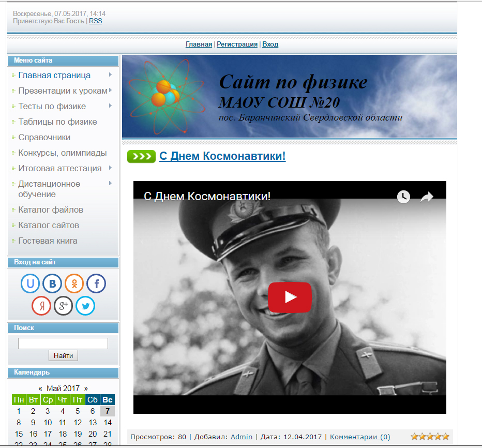The height and width of the screenshot is (448, 482).
Task: Open Таблицы по физике menu item
Action: tap(57, 122)
